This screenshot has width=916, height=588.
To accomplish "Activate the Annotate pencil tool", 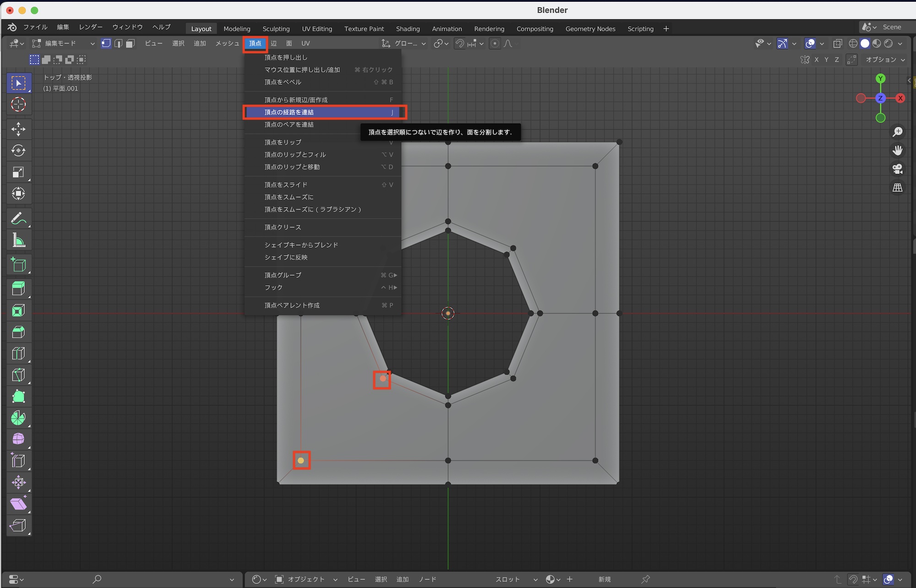I will 18,218.
